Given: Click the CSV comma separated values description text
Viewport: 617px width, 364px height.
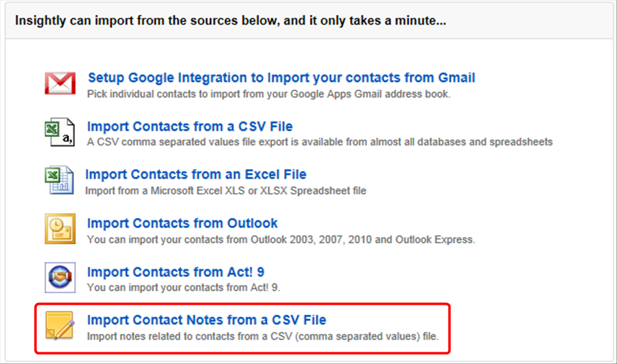Looking at the screenshot, I should tap(320, 142).
